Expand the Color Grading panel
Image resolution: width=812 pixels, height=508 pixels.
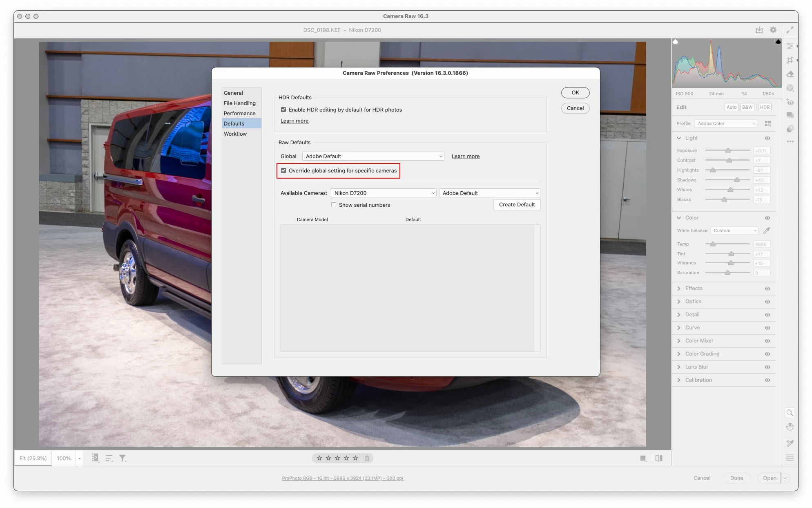[702, 354]
